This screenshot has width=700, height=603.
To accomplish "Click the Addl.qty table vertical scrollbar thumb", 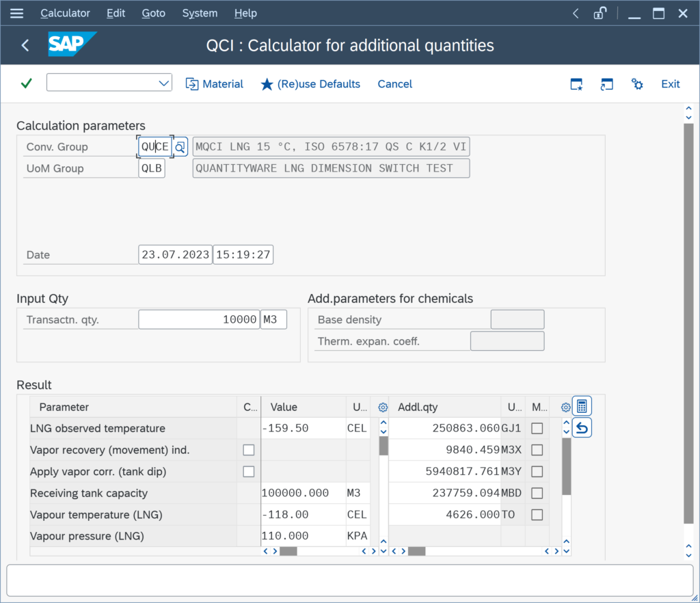I will coord(566,466).
